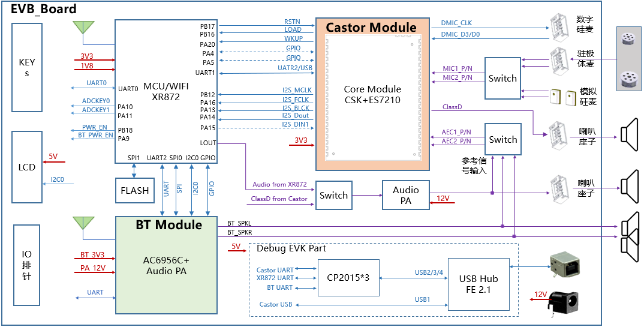
Task: Click the Switch block feeding the Audio PA
Action: (x=333, y=195)
